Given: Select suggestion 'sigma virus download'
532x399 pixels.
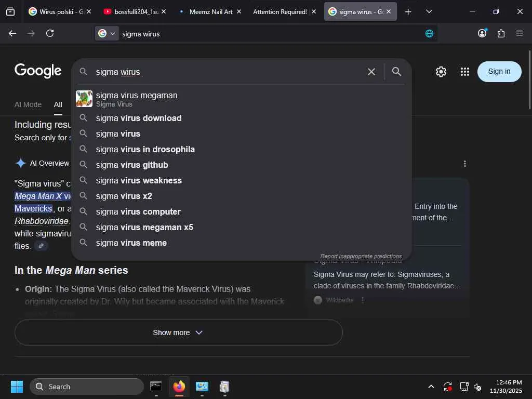Looking at the screenshot, I should tap(242, 118).
